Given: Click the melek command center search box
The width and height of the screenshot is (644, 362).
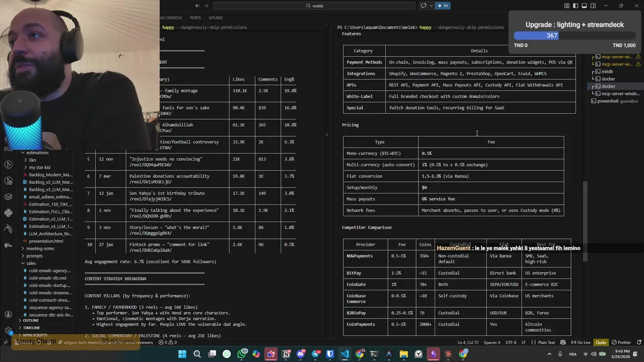Looking at the screenshot, I should tap(314, 6).
